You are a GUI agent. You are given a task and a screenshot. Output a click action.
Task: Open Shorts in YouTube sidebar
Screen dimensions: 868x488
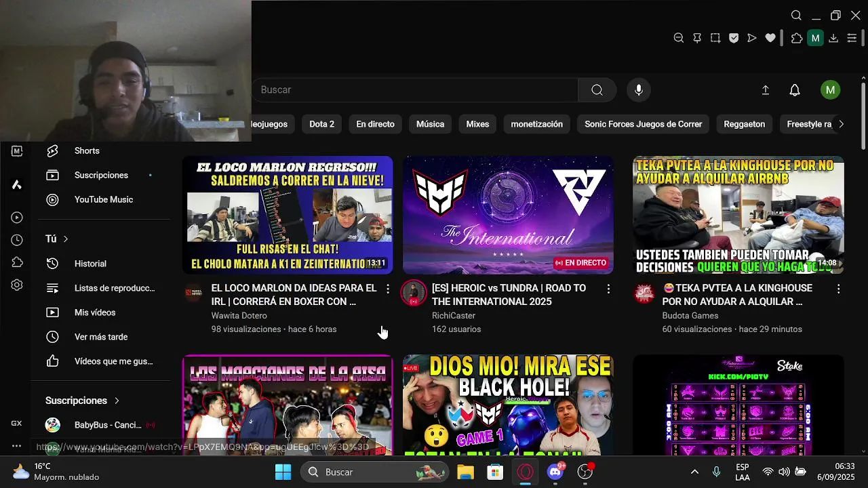tap(103, 151)
